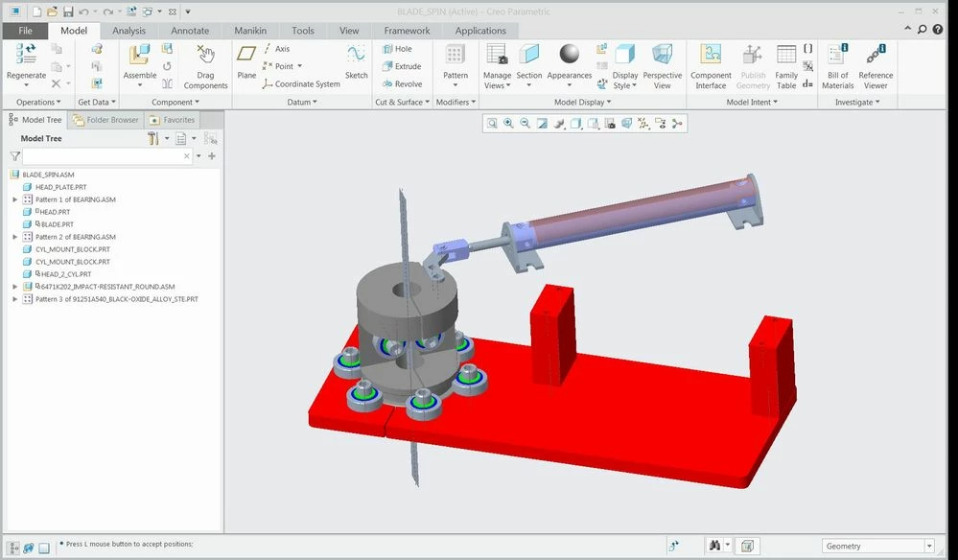Click the Display Style cube icon

click(625, 55)
